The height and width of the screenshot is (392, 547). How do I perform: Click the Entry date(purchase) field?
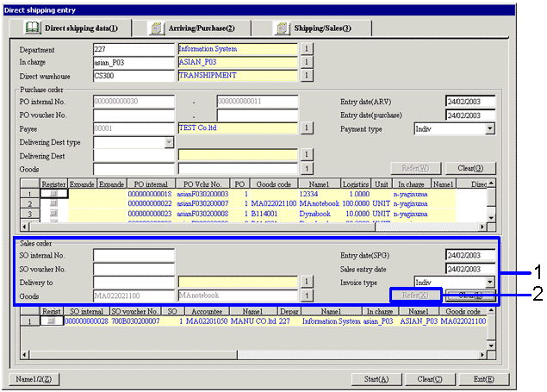(x=470, y=115)
